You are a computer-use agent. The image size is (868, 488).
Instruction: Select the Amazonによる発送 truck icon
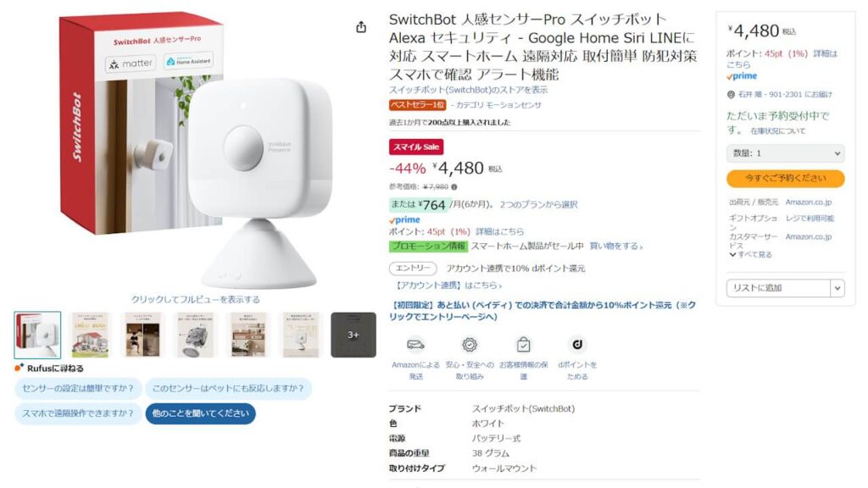click(415, 345)
